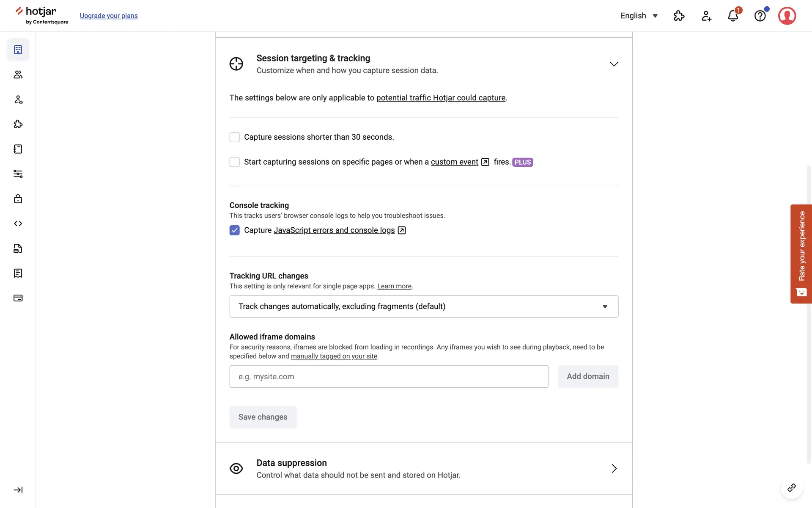Check start capturing on specific pages option
This screenshot has width=812, height=508.
[234, 162]
